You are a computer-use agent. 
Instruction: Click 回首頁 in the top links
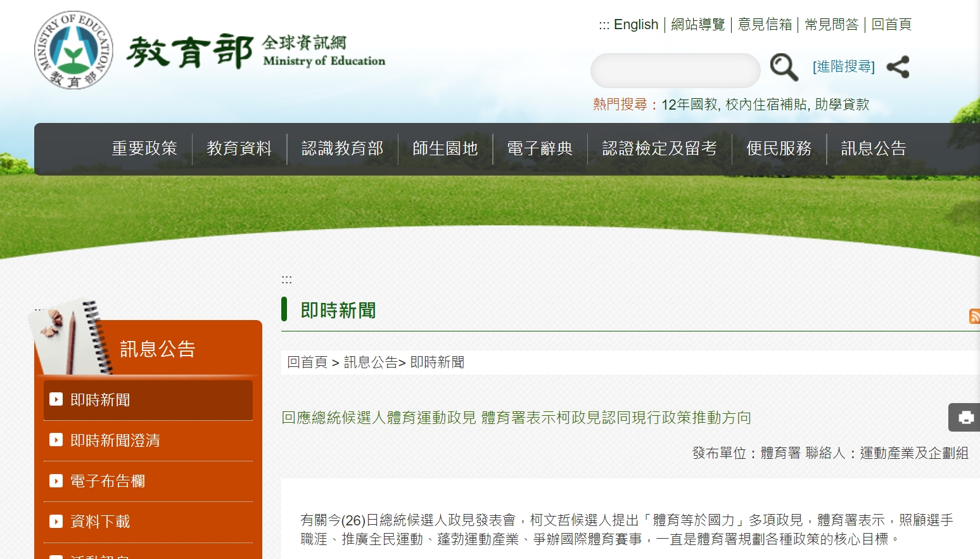click(x=891, y=25)
